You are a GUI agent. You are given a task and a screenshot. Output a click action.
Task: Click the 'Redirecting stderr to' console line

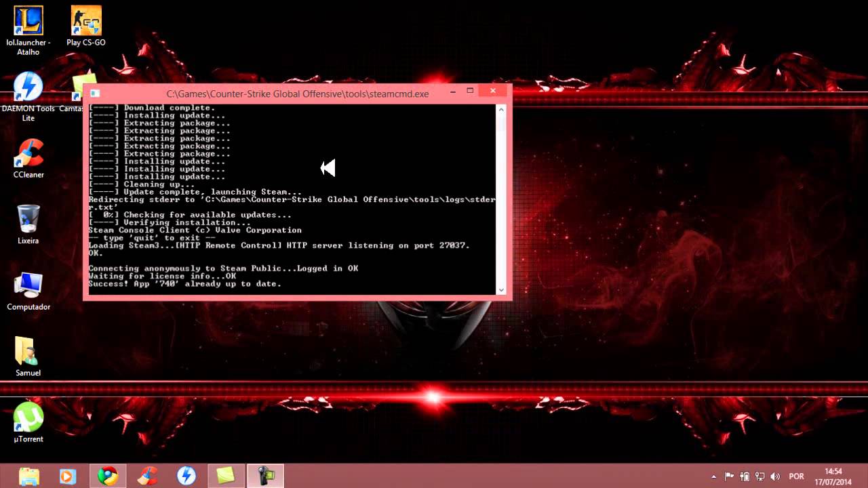pyautogui.click(x=292, y=203)
